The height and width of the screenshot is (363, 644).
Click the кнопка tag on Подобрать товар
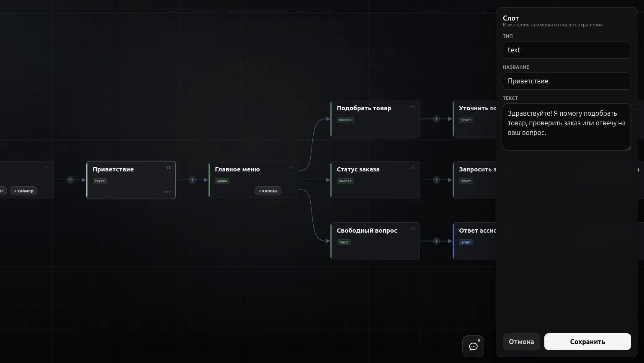(x=345, y=120)
